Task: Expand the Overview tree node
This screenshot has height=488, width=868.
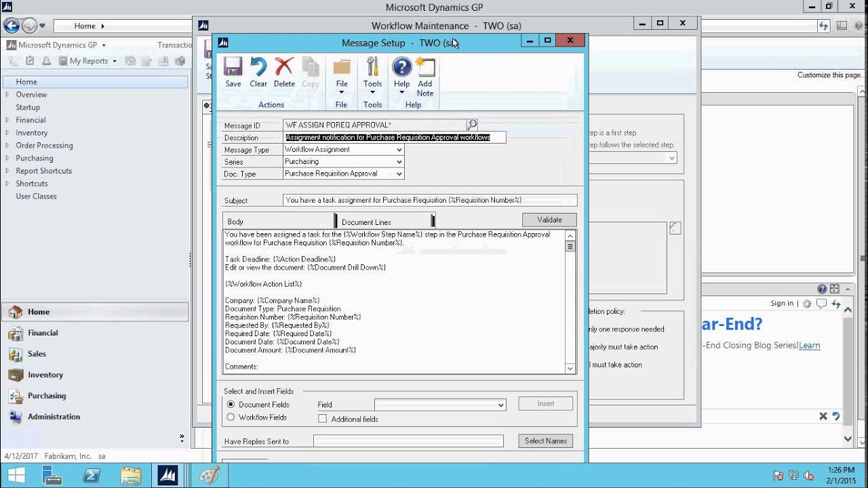Action: coord(7,95)
